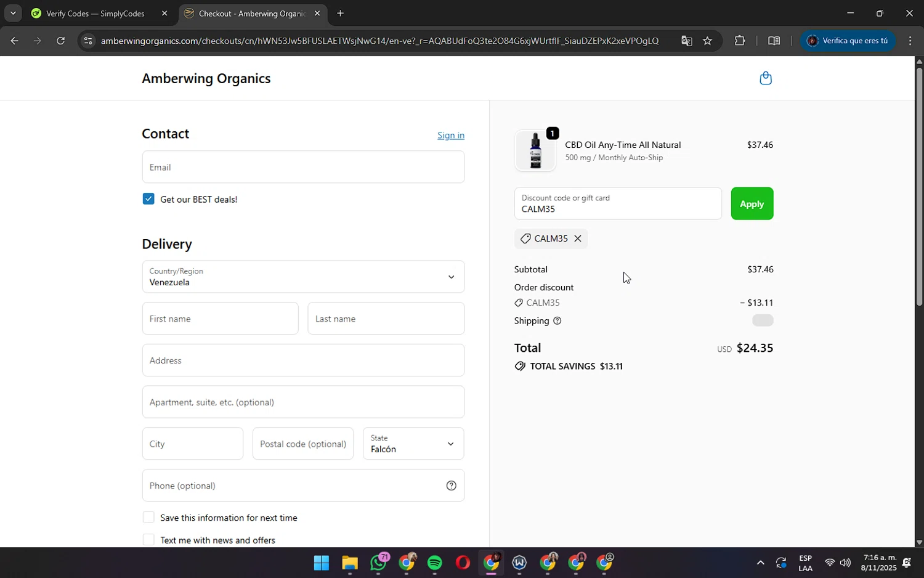The image size is (924, 578).
Task: Show the shipping info tooltip icon
Action: click(x=557, y=321)
